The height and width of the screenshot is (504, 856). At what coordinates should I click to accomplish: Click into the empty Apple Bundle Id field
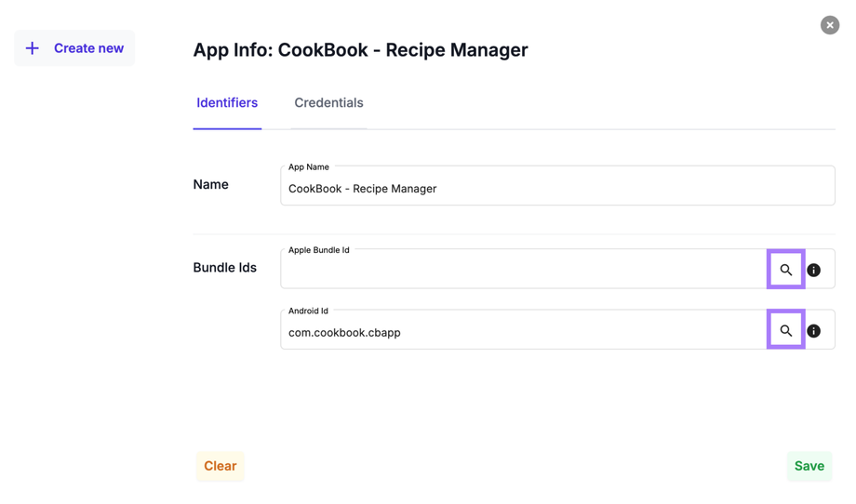(521, 272)
